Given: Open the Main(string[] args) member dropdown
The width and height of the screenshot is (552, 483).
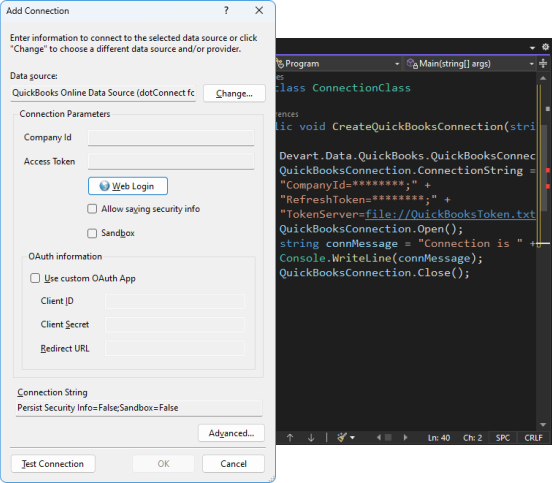Looking at the screenshot, I should click(x=531, y=64).
